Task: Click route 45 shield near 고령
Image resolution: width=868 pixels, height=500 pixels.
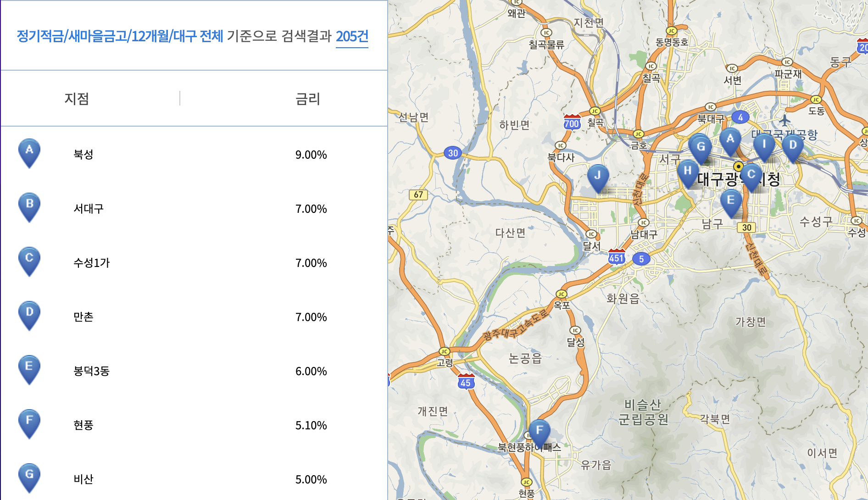Action: click(466, 382)
